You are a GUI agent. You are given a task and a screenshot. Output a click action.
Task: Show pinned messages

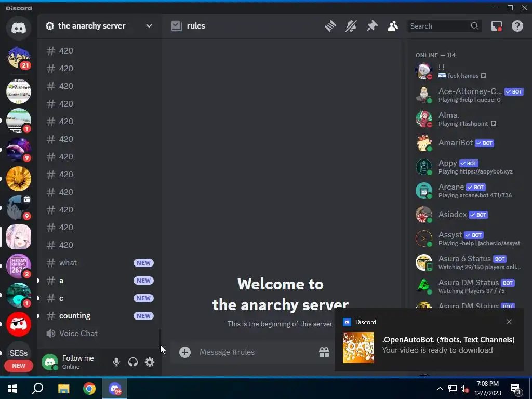(372, 26)
